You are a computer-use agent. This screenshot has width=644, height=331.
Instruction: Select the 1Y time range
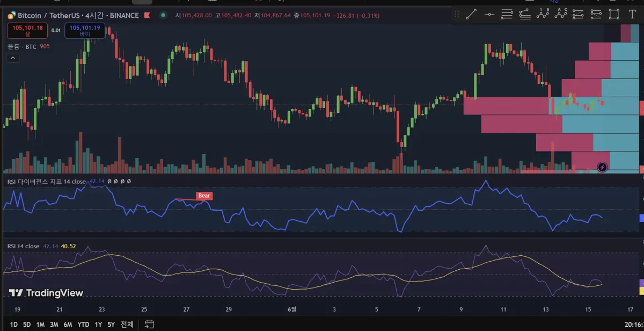point(98,325)
